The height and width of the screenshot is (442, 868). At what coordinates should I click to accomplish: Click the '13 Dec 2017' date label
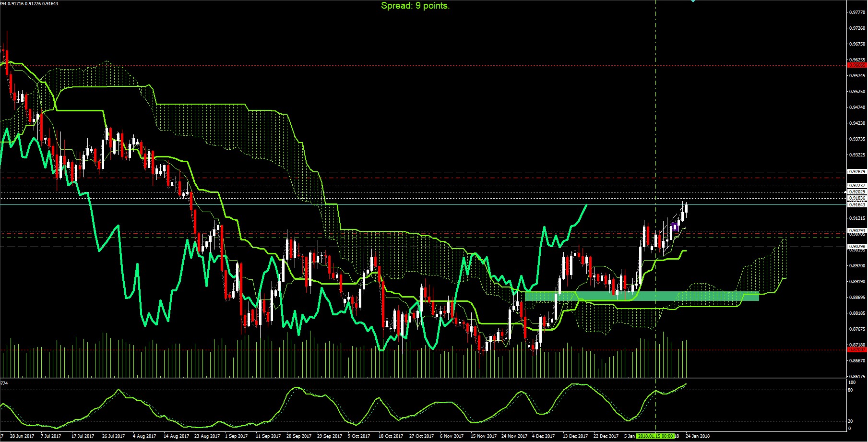coord(575,436)
